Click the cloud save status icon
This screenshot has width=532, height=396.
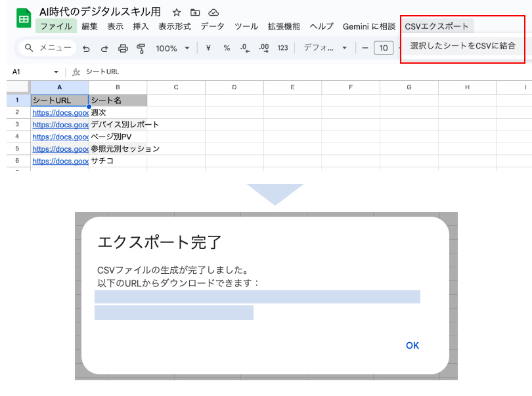click(x=213, y=12)
